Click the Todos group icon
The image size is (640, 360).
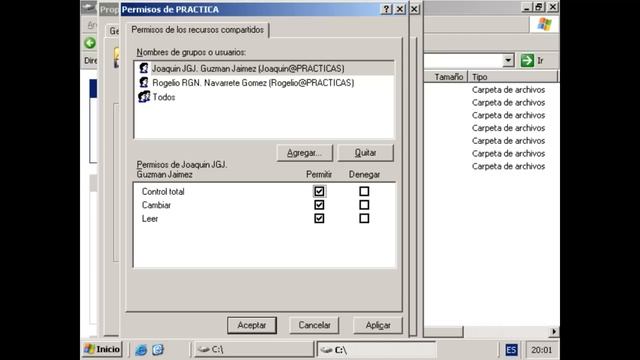tap(144, 97)
